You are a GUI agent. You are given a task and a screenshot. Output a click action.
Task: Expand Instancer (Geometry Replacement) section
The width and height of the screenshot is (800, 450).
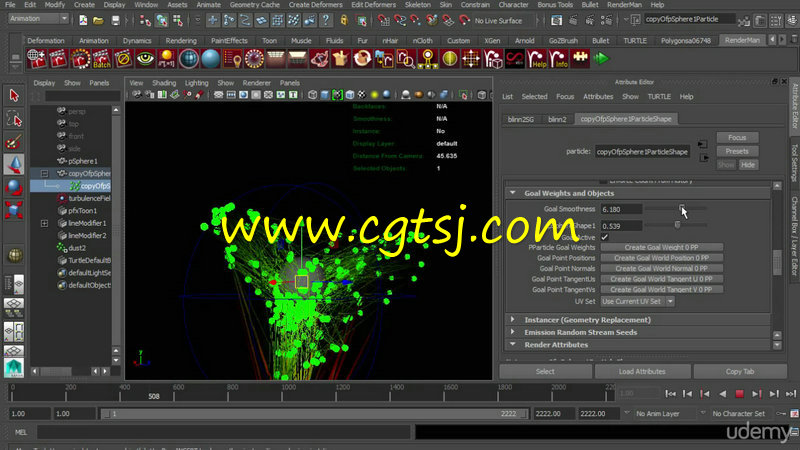(x=513, y=319)
